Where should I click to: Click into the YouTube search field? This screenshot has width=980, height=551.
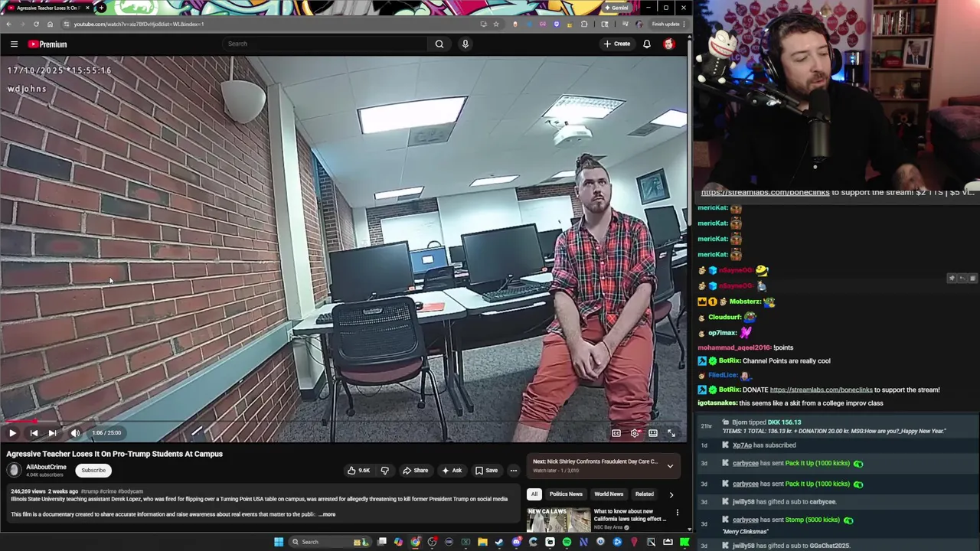pyautogui.click(x=325, y=44)
